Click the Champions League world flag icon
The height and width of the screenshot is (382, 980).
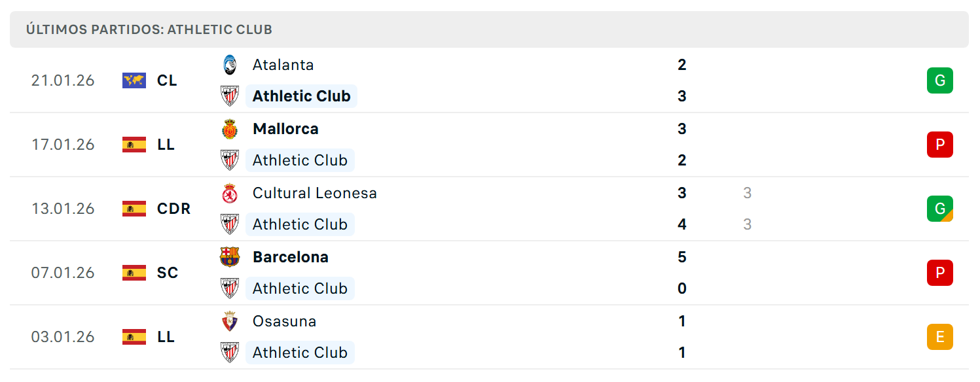point(134,80)
